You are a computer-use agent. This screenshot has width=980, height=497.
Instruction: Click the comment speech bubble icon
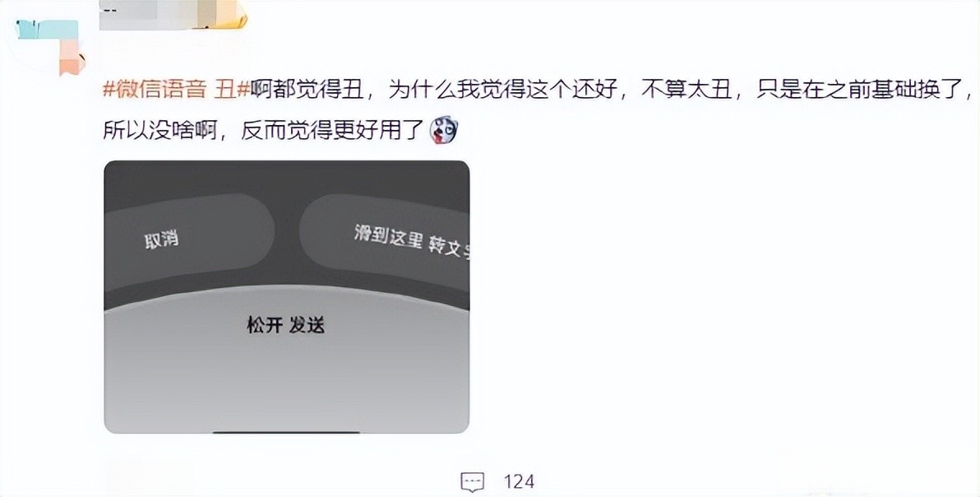coord(473,482)
